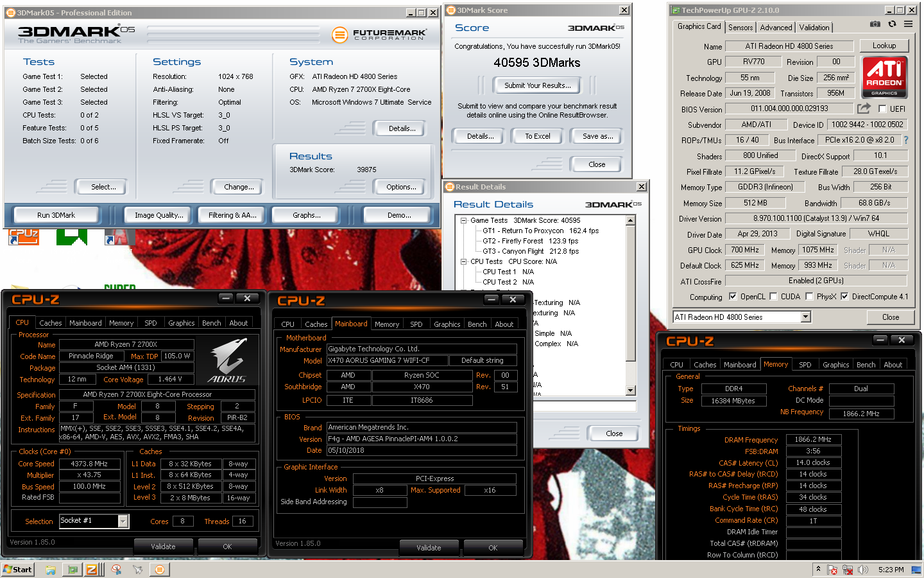Click the taskbar clock showing 5:23 PM
Screen dimensions: 924x578
point(891,570)
